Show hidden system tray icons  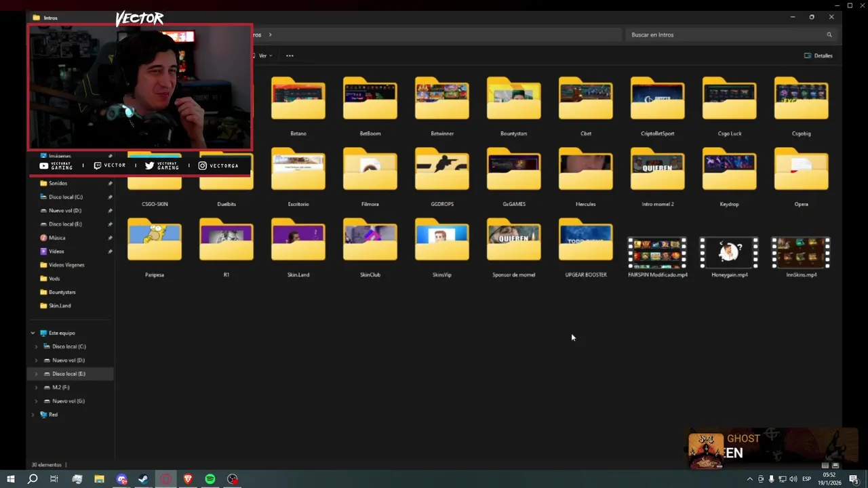tap(749, 479)
